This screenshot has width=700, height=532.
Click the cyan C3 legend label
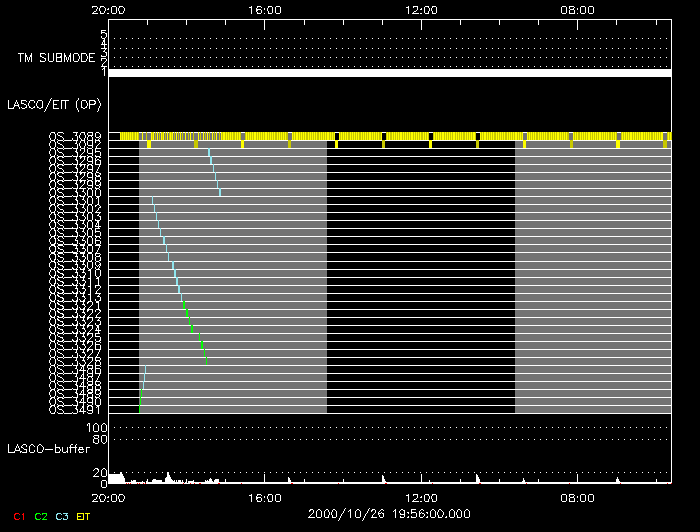(62, 516)
